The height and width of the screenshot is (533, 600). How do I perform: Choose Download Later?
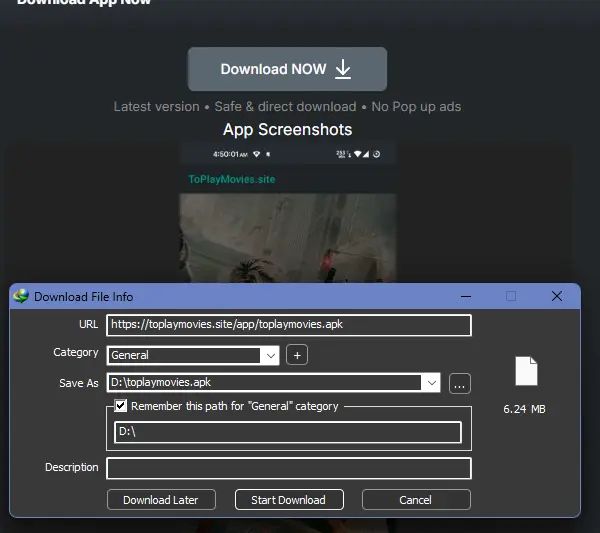pyautogui.click(x=161, y=500)
